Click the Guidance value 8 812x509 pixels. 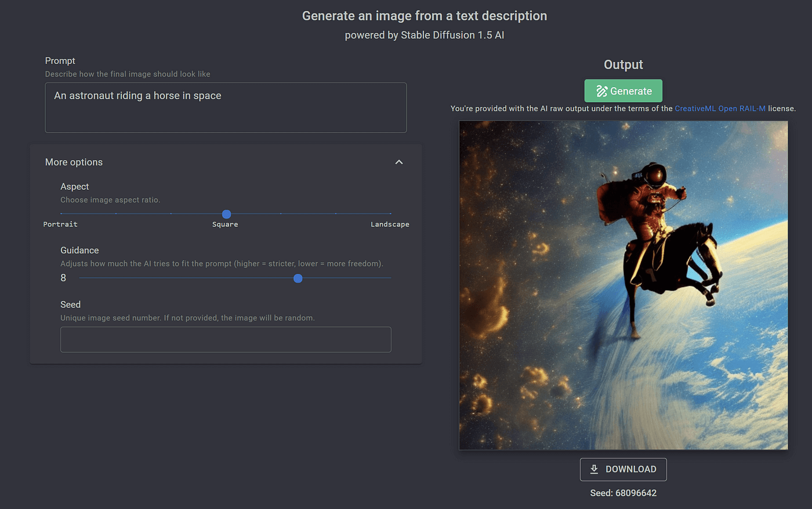point(63,278)
